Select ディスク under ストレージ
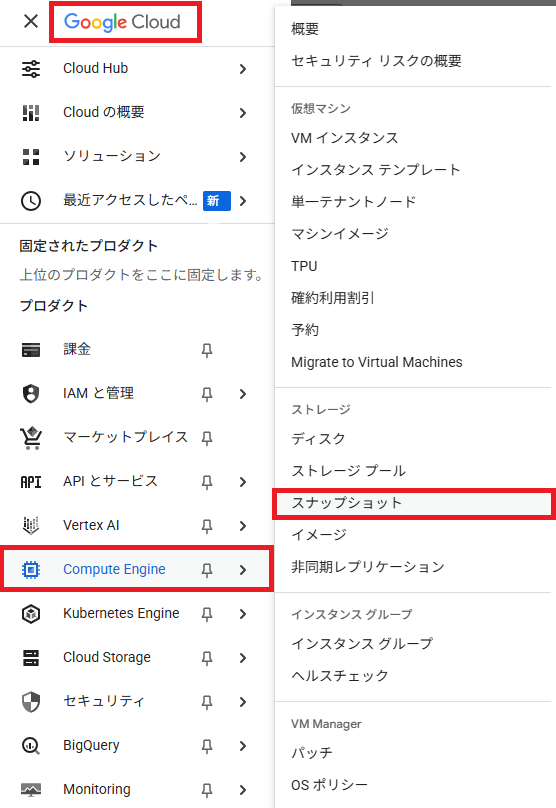 tap(318, 439)
